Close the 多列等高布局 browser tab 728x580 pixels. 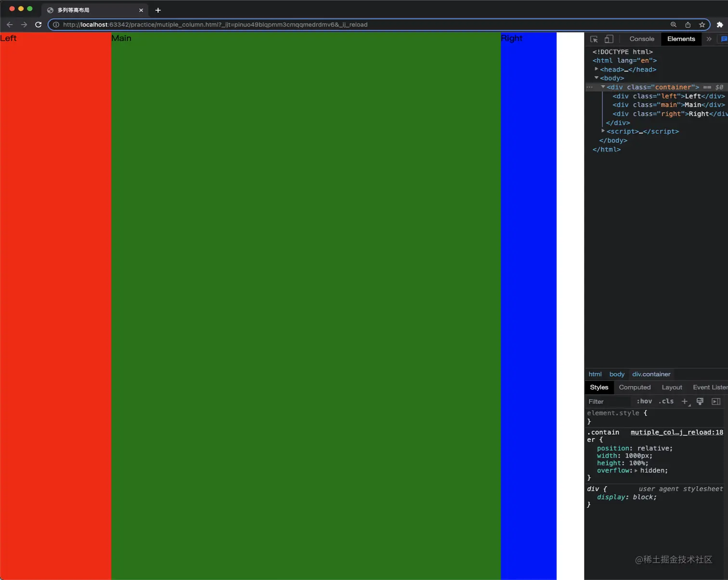coord(141,10)
